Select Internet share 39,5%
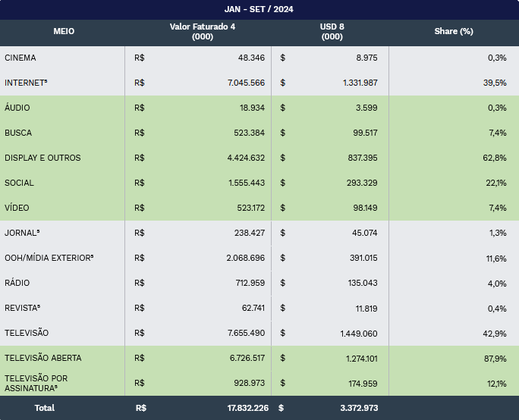The width and height of the screenshot is (519, 420). pos(495,83)
